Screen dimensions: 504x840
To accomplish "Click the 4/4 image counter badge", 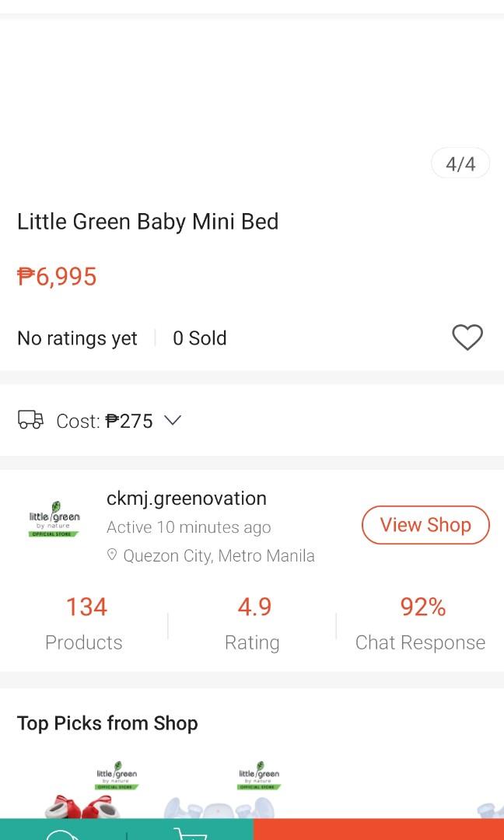I will [460, 164].
